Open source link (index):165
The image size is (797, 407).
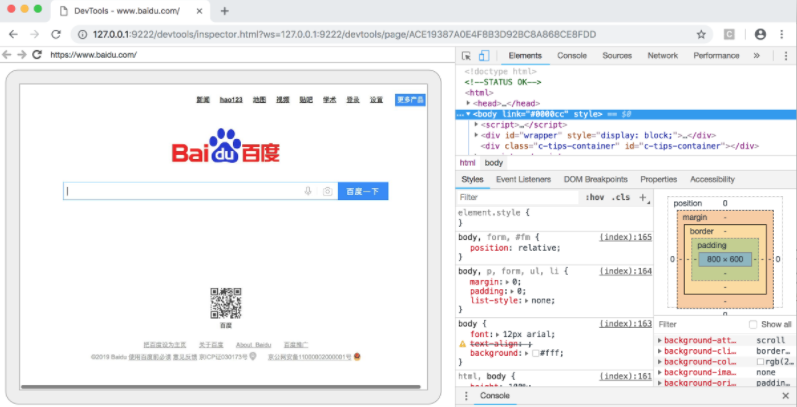626,237
